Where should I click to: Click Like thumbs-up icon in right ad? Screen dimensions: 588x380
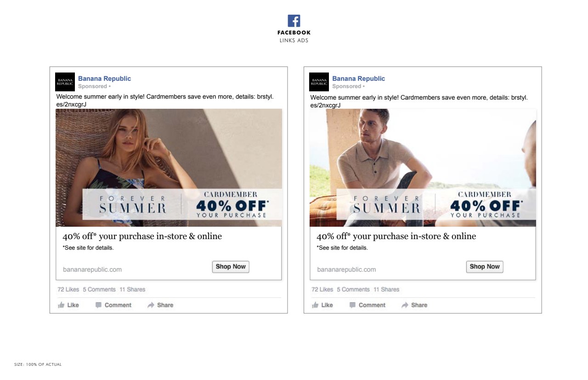[315, 305]
